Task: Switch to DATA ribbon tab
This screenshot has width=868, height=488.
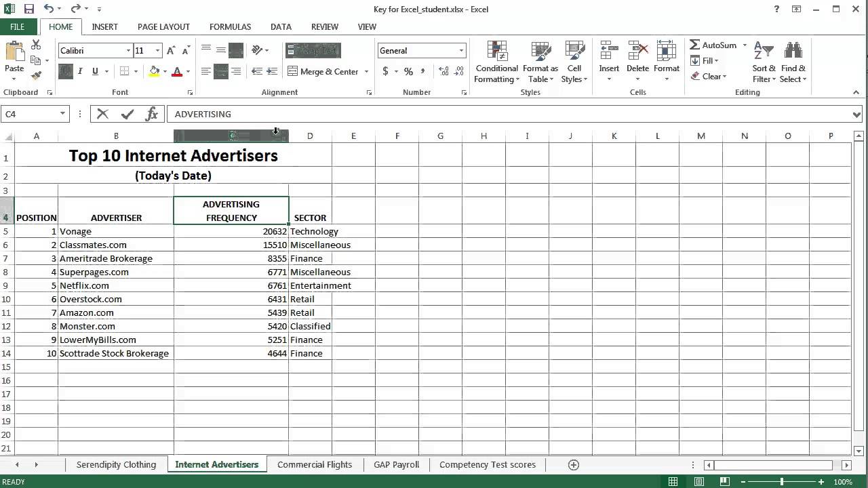Action: [x=281, y=26]
